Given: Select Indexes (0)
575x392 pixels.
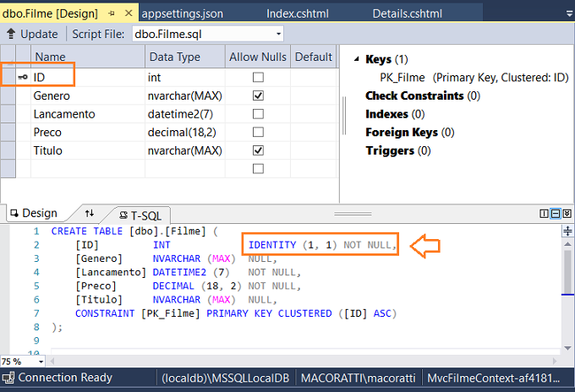Looking at the screenshot, I should [395, 114].
